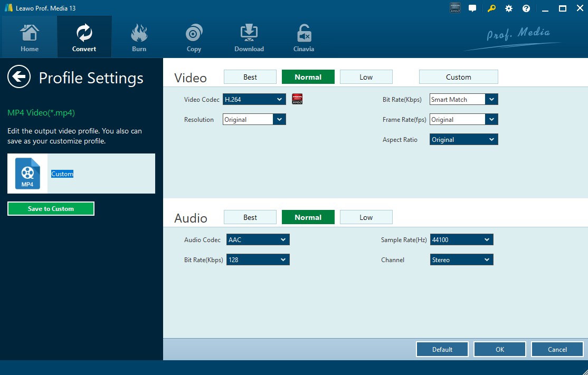Click the AMD GPU acceleration icon beside Video Codec
The height and width of the screenshot is (375, 588).
coord(297,99)
